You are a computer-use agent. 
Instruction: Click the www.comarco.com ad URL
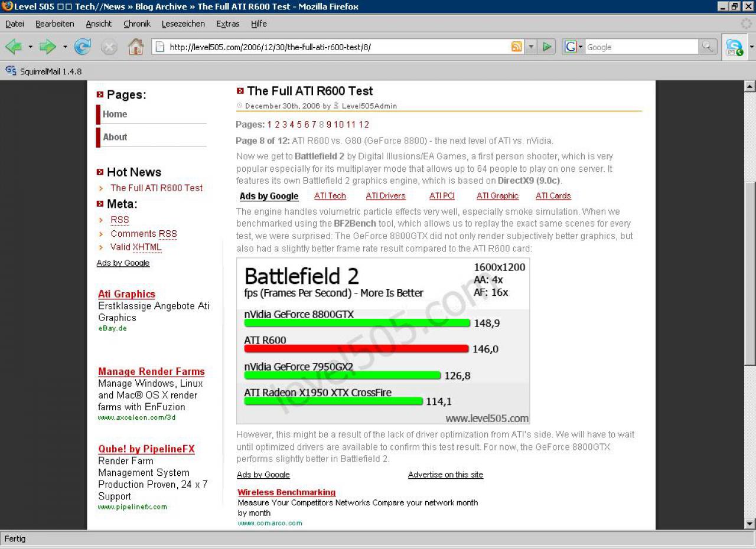[x=270, y=523]
